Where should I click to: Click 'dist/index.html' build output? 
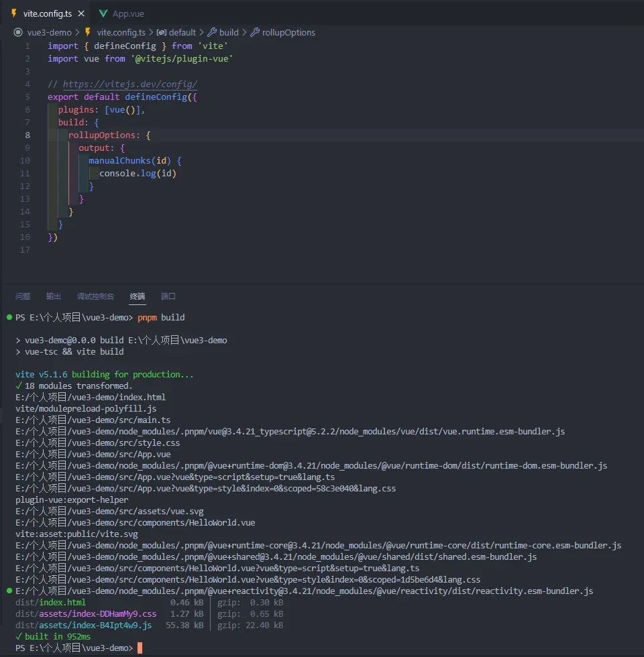point(50,602)
